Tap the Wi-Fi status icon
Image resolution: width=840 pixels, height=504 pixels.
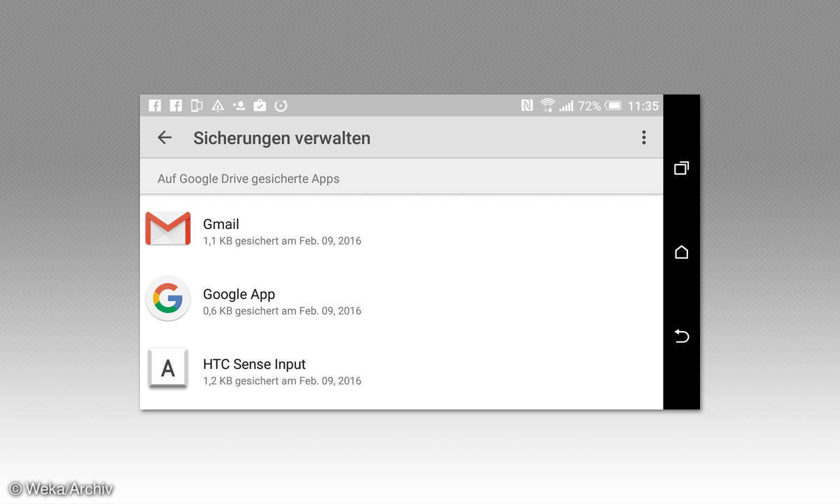tap(548, 106)
